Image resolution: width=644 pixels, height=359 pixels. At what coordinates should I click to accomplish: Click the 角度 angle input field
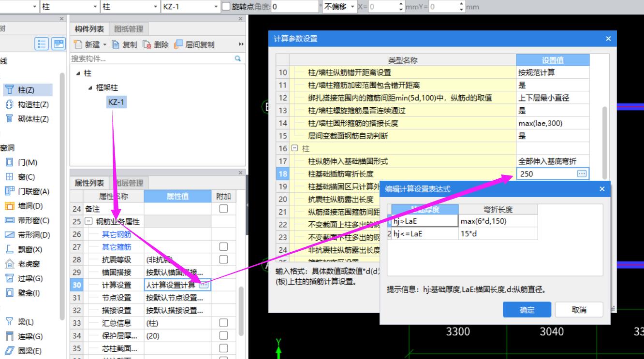[x=294, y=7]
